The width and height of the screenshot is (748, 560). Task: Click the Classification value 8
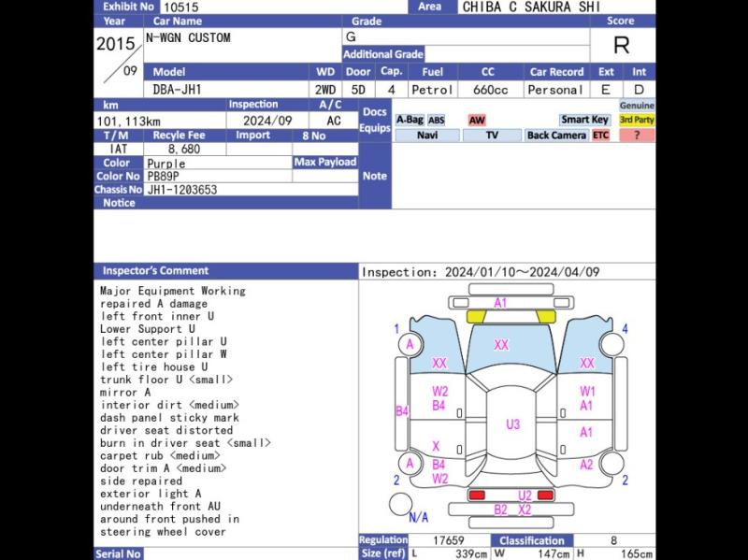point(613,540)
